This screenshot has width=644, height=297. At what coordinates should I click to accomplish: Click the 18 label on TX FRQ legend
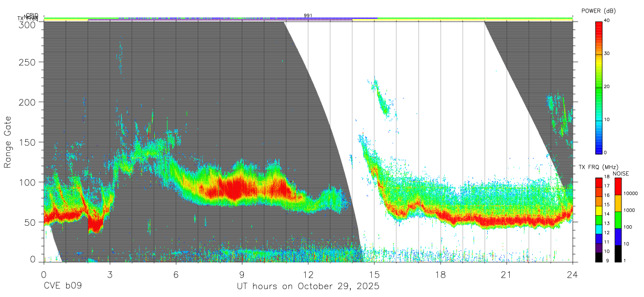click(607, 177)
